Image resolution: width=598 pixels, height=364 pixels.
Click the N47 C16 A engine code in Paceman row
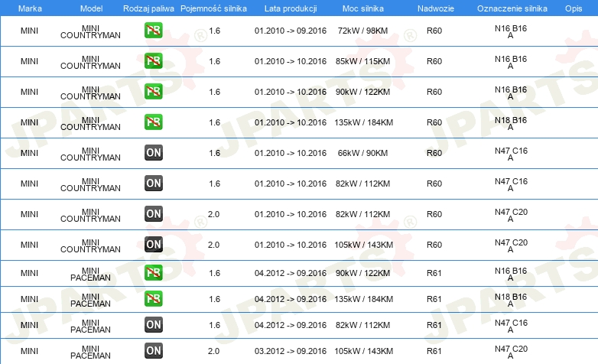click(x=511, y=326)
